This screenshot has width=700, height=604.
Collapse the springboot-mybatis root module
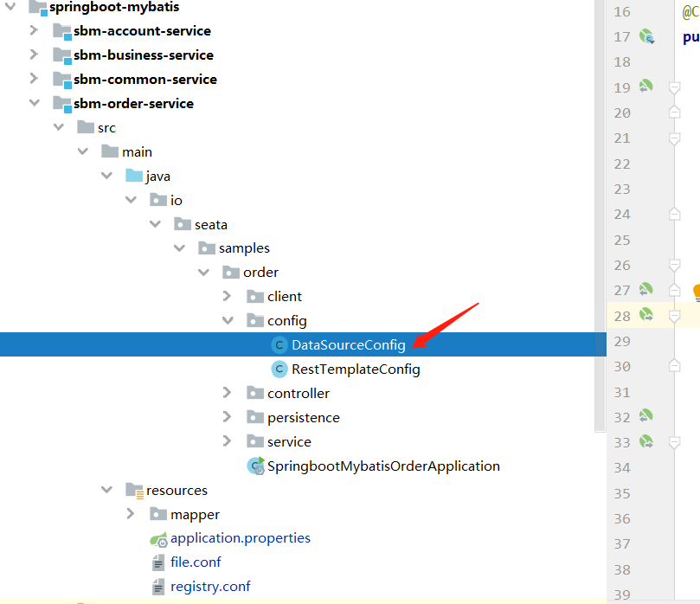[10, 7]
